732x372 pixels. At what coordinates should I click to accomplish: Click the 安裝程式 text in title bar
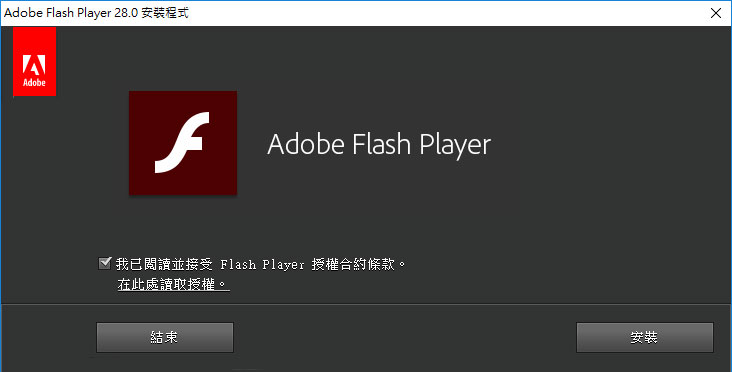click(x=165, y=13)
